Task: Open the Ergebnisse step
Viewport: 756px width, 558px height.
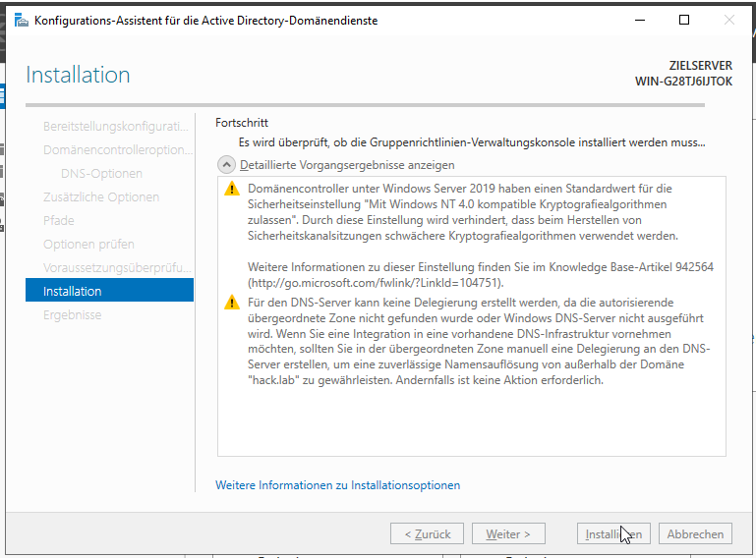Action: click(x=73, y=315)
